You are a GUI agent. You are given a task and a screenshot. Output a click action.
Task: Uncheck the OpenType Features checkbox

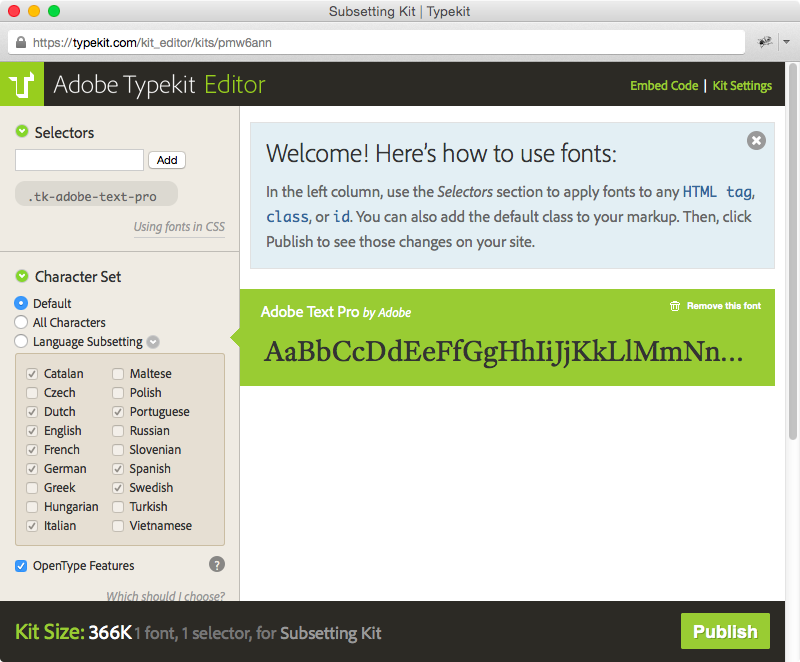[x=21, y=566]
